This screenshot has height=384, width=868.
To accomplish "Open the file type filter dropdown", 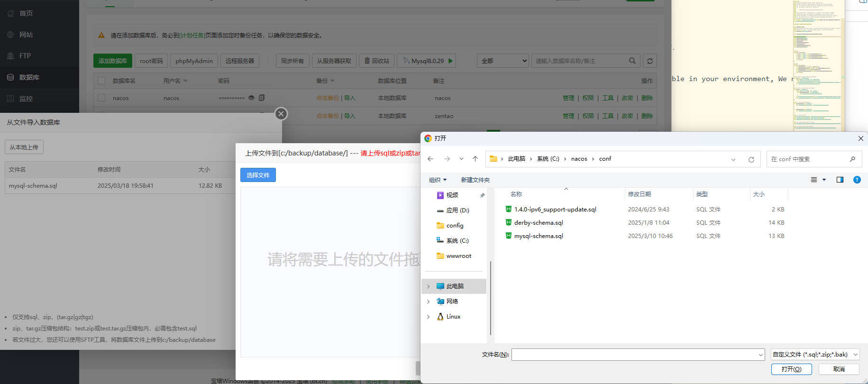I will (815, 354).
